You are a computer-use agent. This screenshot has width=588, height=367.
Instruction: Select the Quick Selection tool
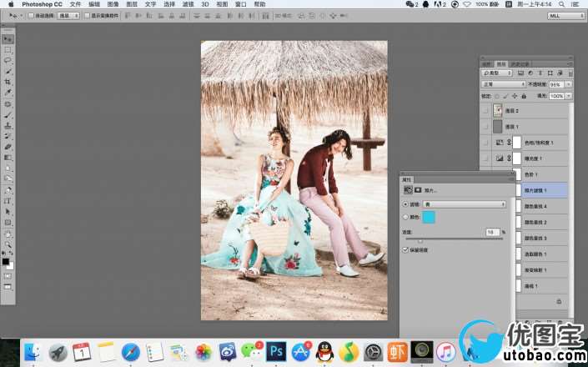(x=8, y=71)
